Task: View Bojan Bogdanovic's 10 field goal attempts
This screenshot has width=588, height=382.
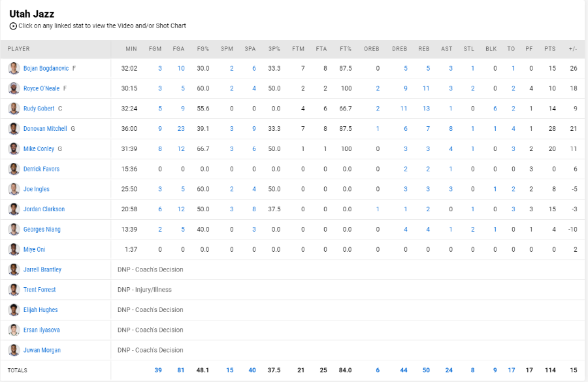Action: pos(181,69)
